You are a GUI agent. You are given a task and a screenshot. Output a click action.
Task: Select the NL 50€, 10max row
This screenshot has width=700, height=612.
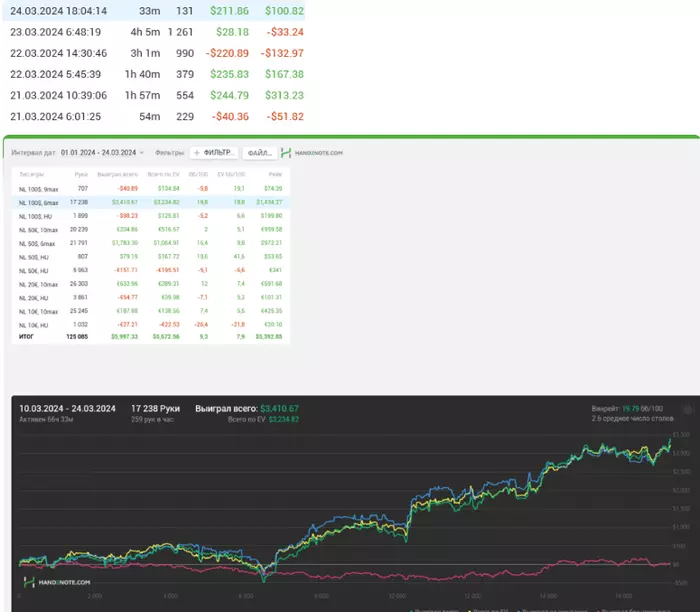coord(151,229)
